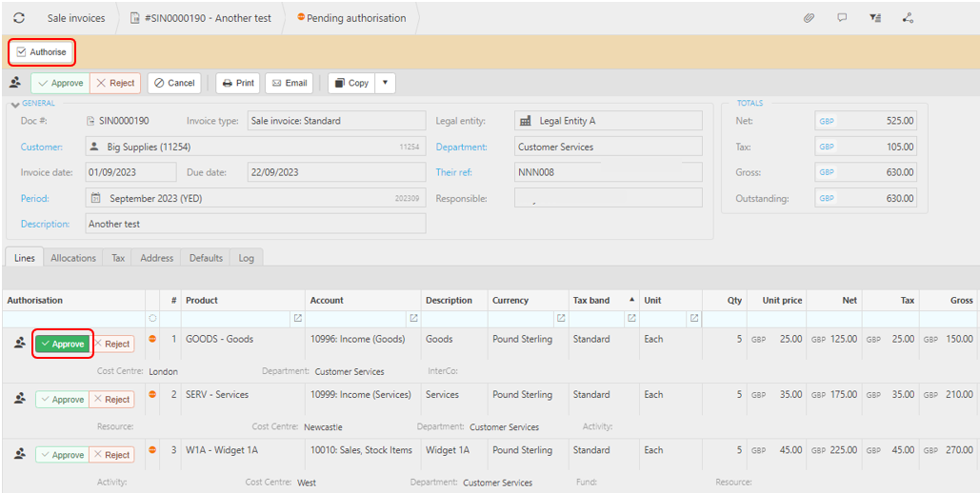Click the Customer label link
This screenshot has height=493, width=980.
tap(42, 147)
